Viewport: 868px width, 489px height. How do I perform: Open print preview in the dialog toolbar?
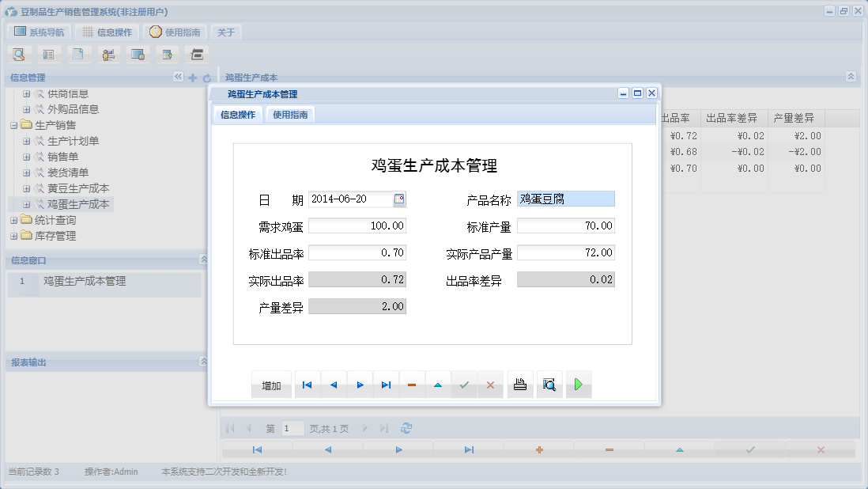coord(549,385)
